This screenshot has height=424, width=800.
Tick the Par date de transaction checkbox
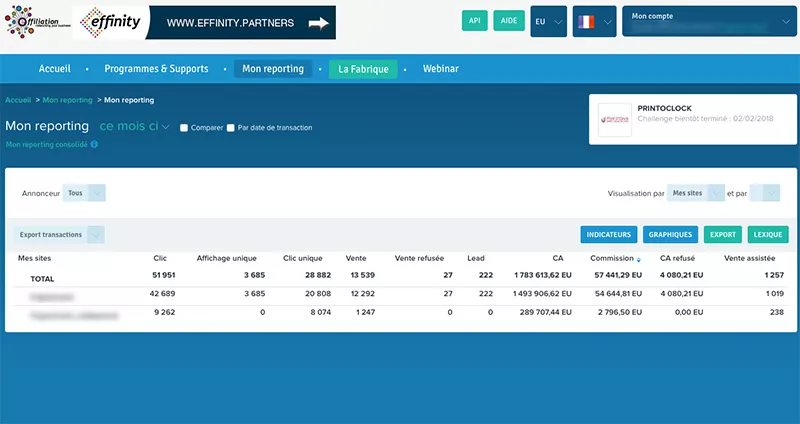tap(231, 128)
